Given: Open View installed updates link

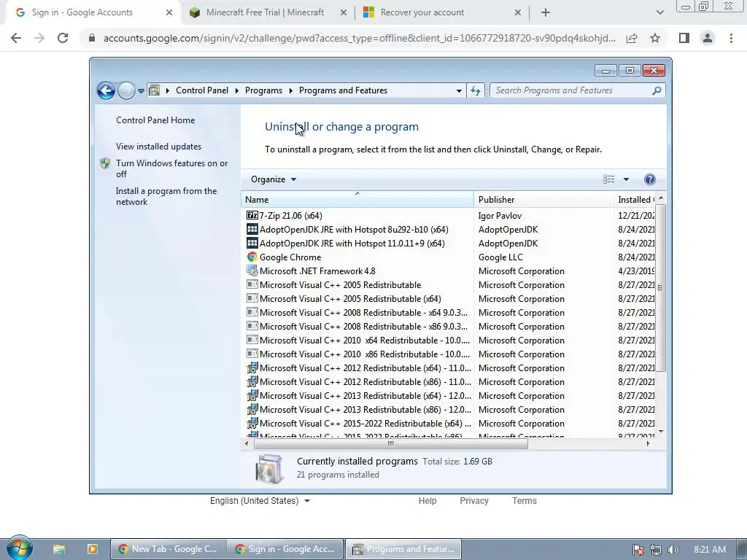Looking at the screenshot, I should coord(158,147).
